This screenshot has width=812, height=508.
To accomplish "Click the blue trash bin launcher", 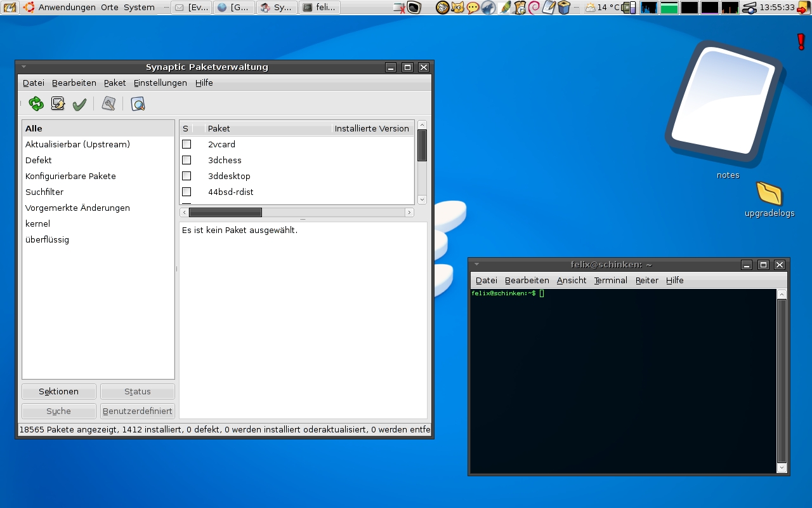I will point(564,8).
